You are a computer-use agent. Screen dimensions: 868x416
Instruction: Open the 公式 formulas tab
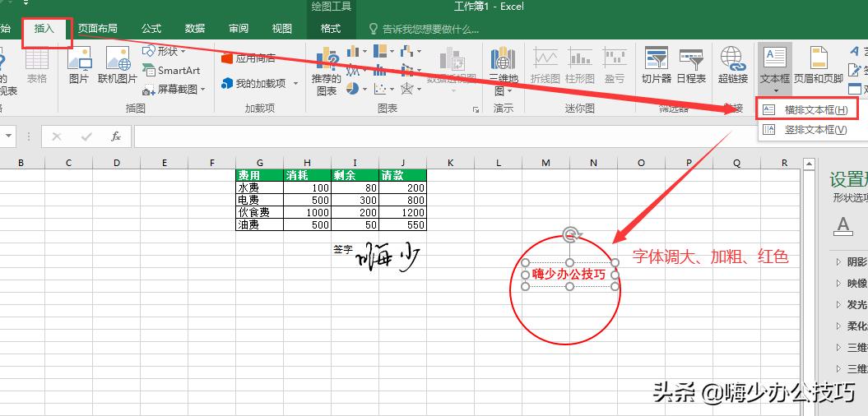pyautogui.click(x=151, y=29)
